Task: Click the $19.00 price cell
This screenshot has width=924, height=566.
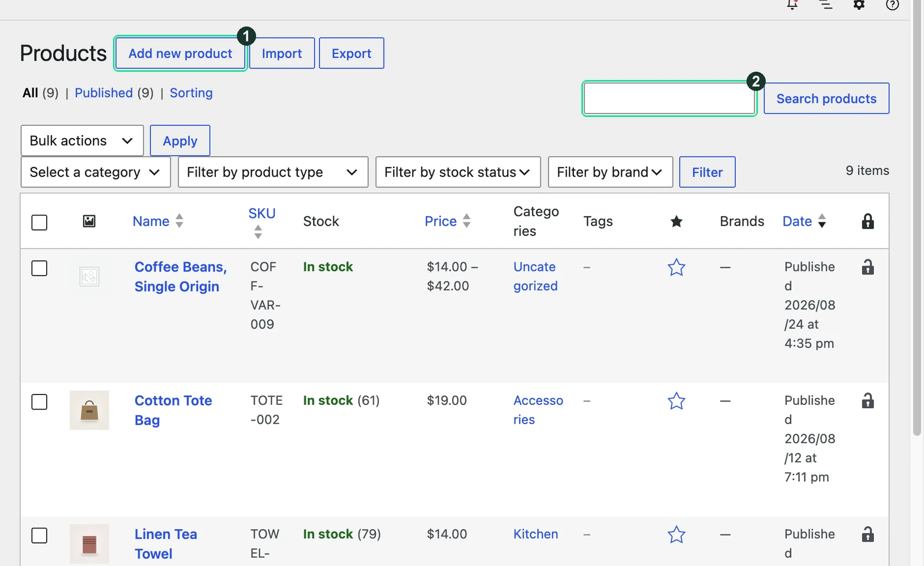Action: (x=447, y=400)
